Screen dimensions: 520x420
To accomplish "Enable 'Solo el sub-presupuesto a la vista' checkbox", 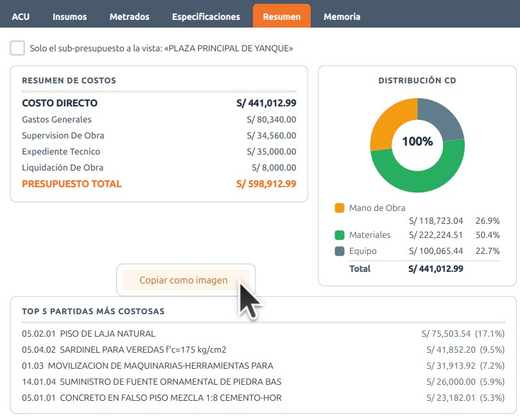I will [x=17, y=48].
